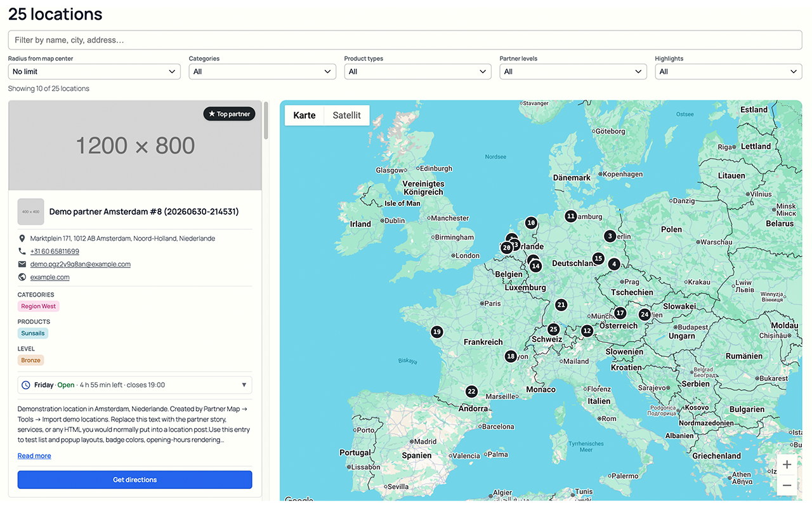Click the location list scrollbar
The image size is (812, 508).
pyautogui.click(x=266, y=121)
